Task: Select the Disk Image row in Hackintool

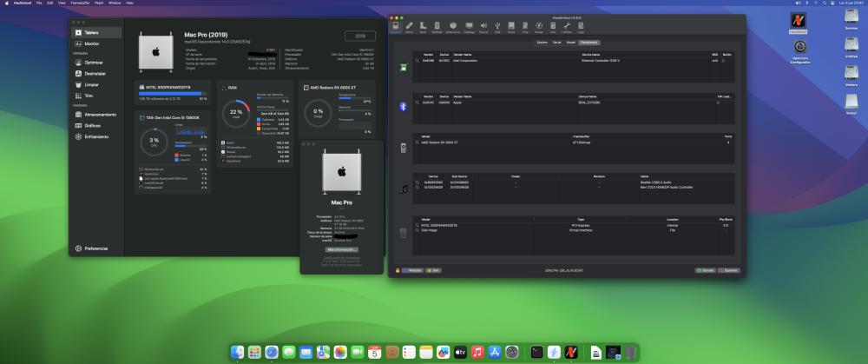Action: pos(575,230)
